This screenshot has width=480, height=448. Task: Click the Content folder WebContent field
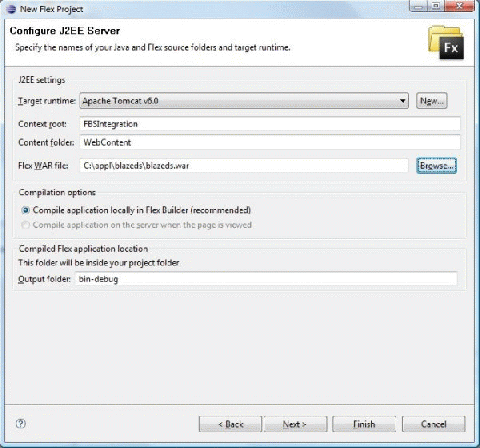(270, 143)
